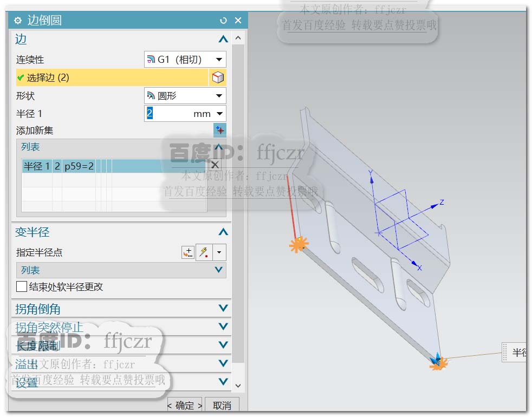
Task: Close the 边倒圆 dialog
Action: tap(238, 21)
